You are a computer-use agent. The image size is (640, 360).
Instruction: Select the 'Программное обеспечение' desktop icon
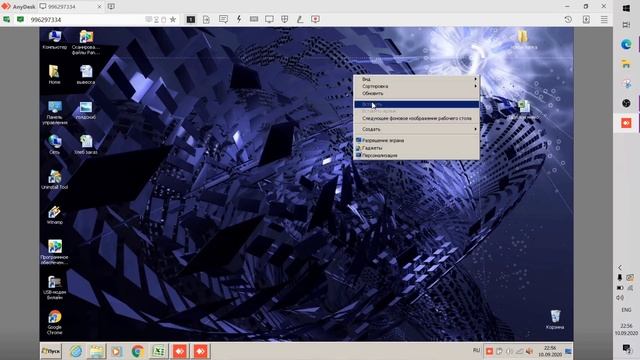[54, 252]
